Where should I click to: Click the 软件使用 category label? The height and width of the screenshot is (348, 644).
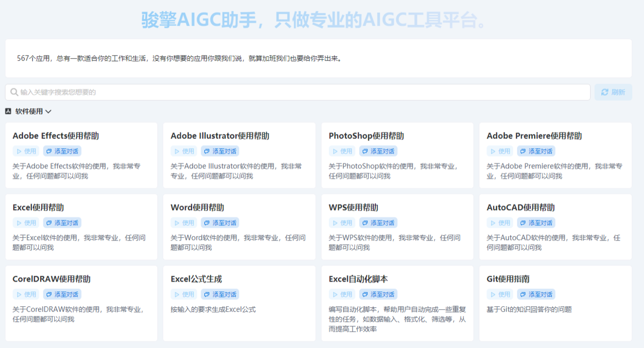(29, 111)
